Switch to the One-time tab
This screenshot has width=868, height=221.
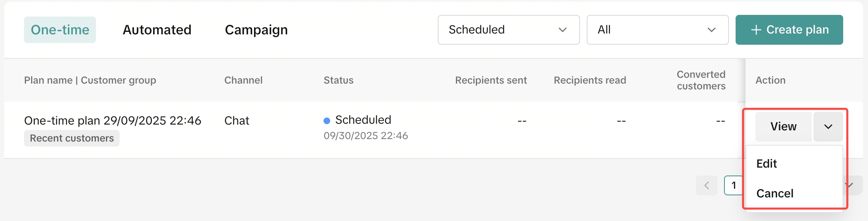click(60, 30)
